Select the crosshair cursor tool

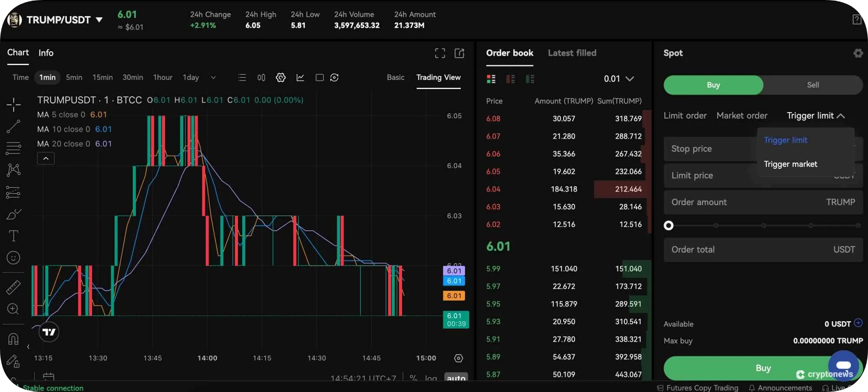(x=13, y=105)
